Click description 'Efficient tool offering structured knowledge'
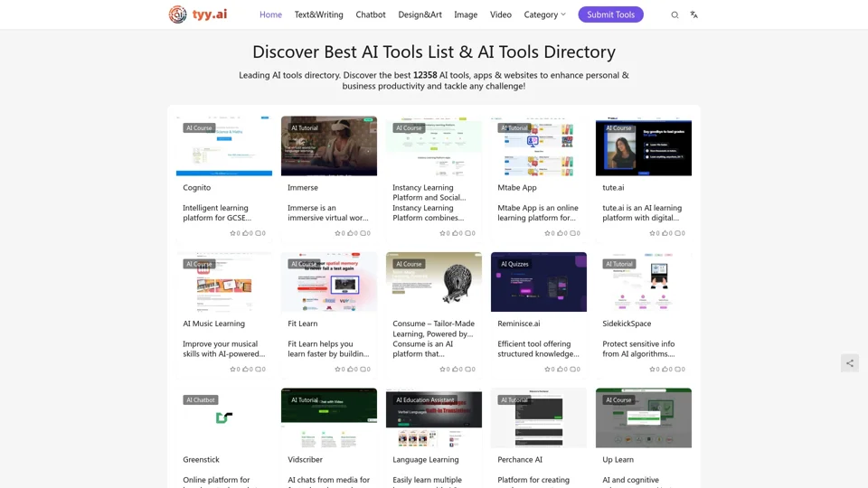Image resolution: width=868 pixels, height=488 pixels. [538, 349]
